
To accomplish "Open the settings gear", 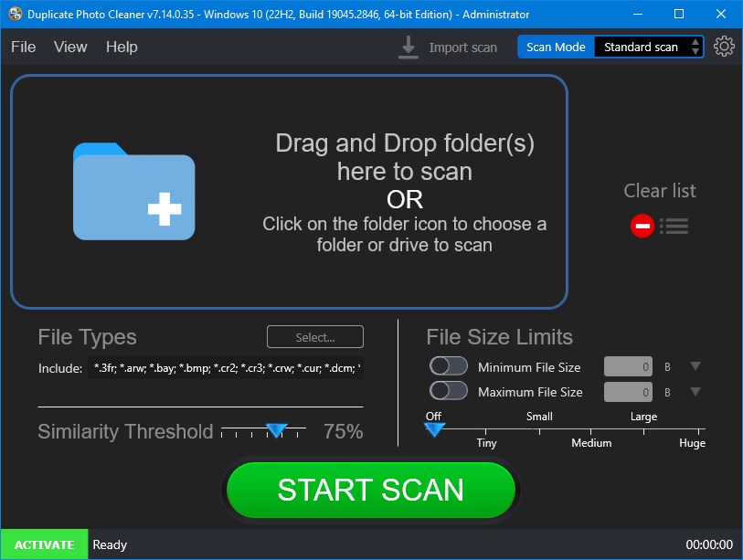I will pos(724,46).
